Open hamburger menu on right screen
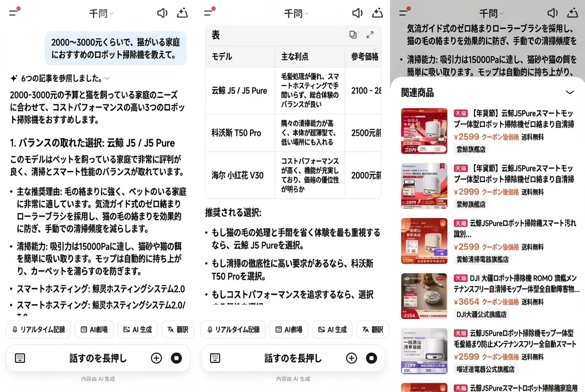This screenshot has width=585, height=392. pyautogui.click(x=404, y=13)
